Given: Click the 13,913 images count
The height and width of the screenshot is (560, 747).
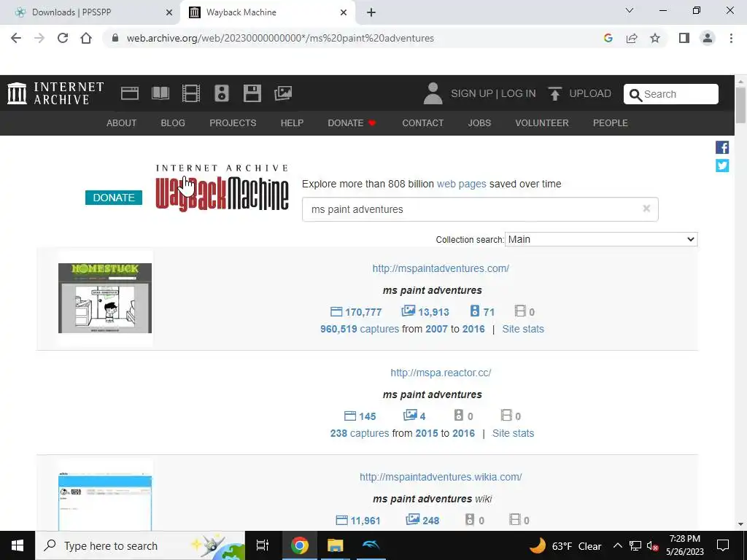Looking at the screenshot, I should click(x=425, y=312).
